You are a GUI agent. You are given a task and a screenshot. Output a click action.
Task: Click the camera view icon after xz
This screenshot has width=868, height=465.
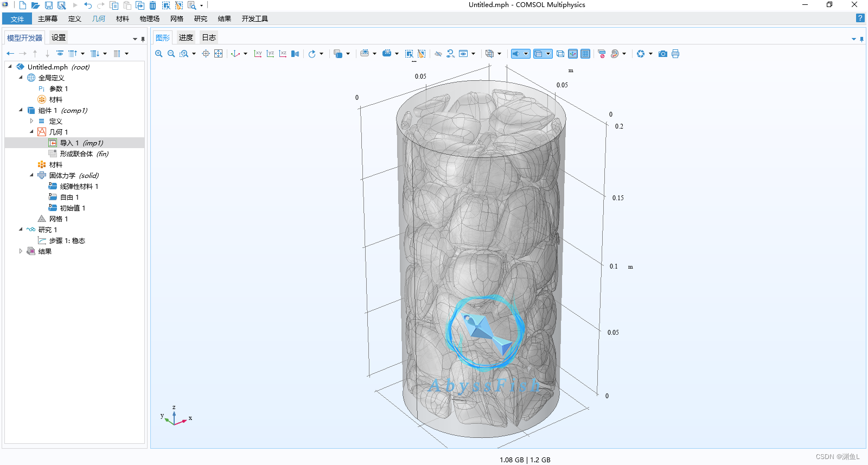tap(295, 54)
